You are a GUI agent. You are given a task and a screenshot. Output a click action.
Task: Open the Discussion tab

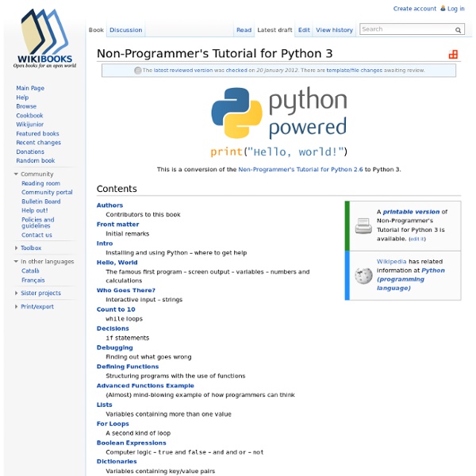click(x=125, y=30)
